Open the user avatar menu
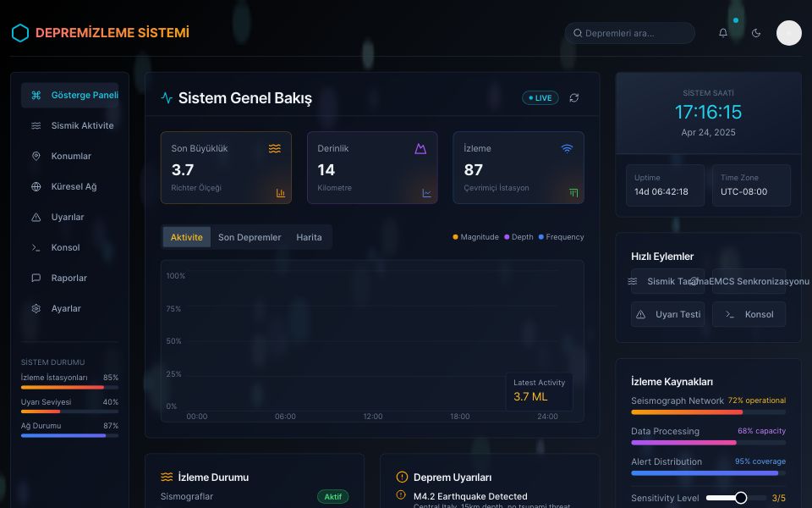The height and width of the screenshot is (508, 812). coord(788,33)
